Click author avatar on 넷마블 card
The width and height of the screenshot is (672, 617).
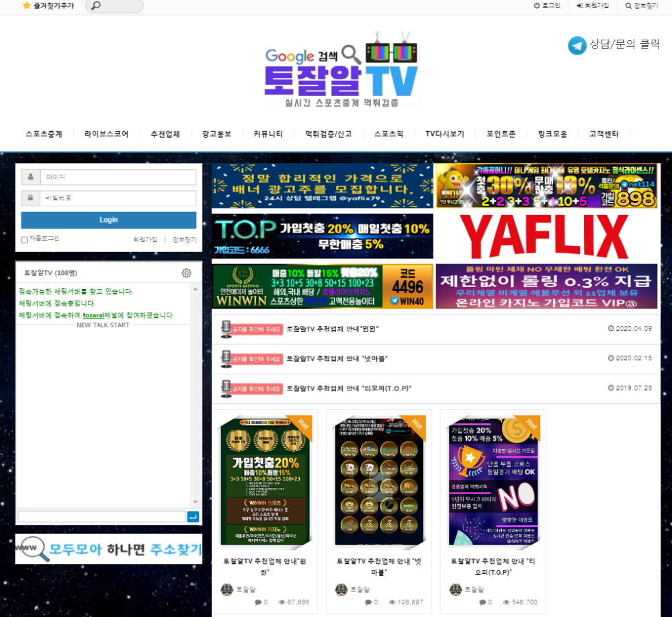(341, 589)
